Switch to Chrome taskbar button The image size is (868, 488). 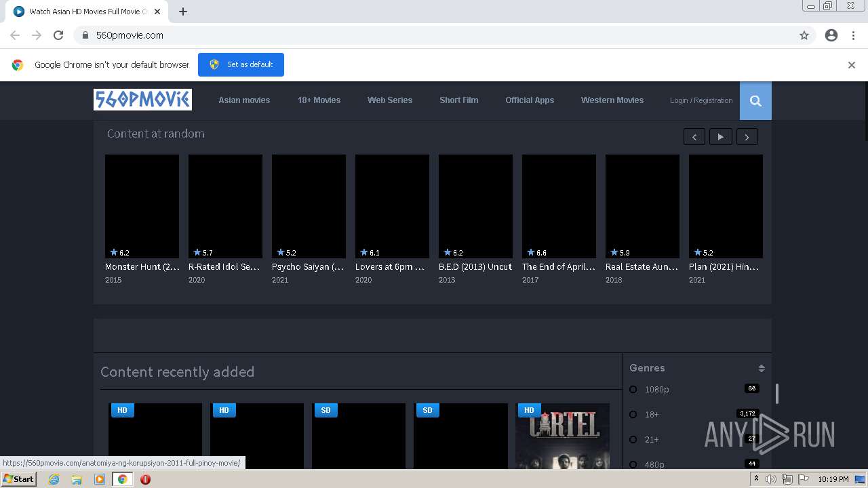123,479
